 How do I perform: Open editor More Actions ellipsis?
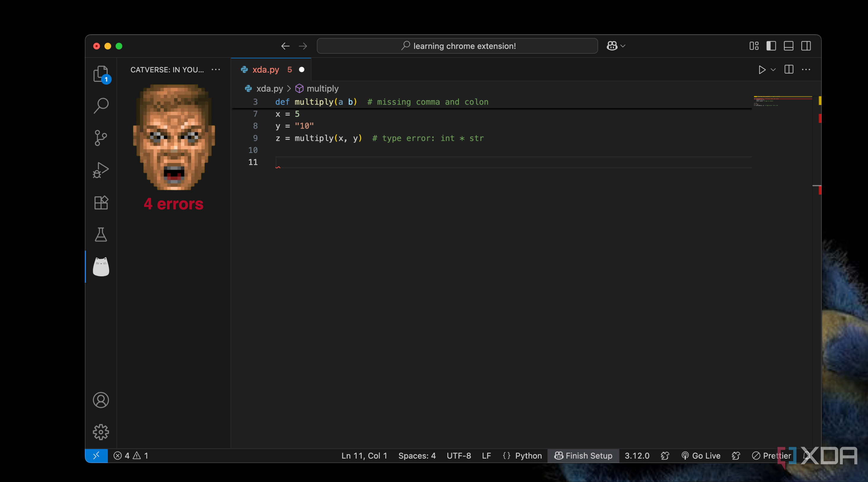tap(806, 70)
